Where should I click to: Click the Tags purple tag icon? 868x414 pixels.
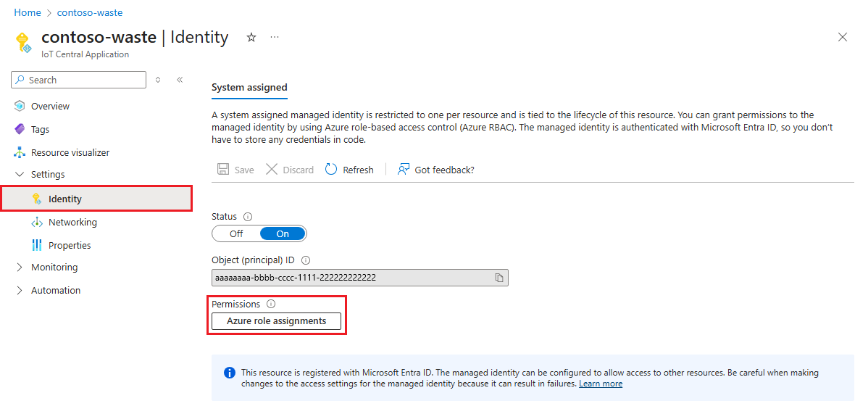point(20,129)
